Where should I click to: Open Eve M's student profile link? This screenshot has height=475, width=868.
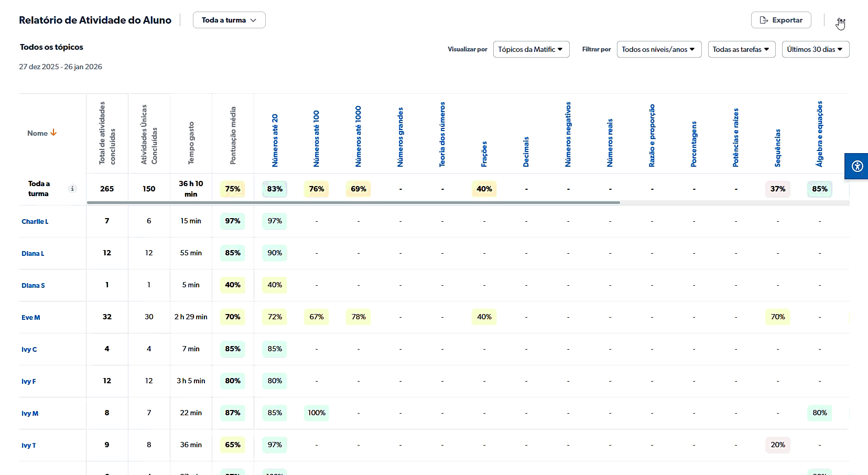tap(30, 317)
